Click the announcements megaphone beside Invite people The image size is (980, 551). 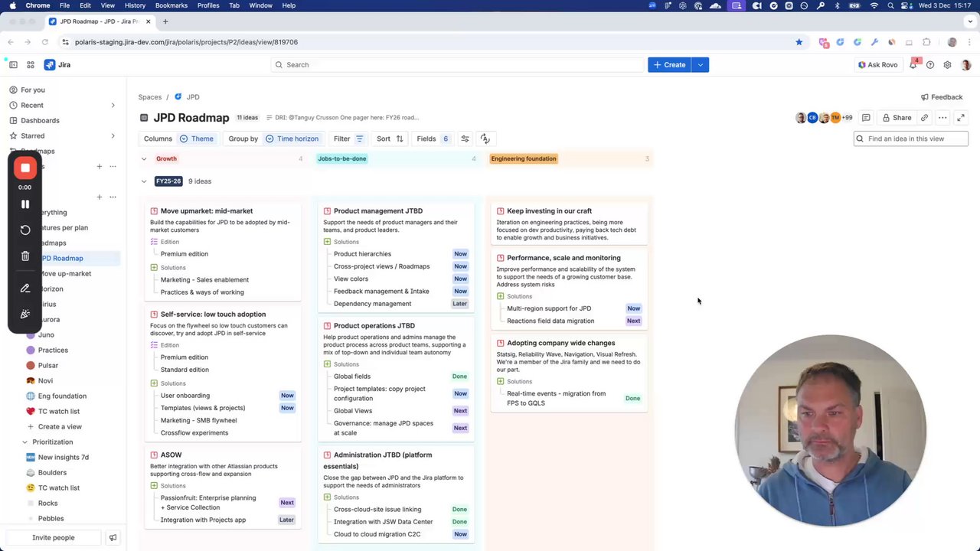[x=113, y=538]
